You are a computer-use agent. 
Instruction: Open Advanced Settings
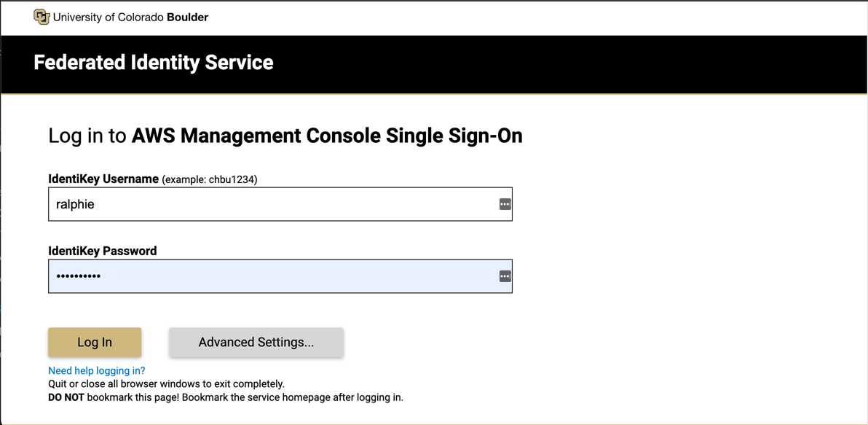click(x=256, y=342)
